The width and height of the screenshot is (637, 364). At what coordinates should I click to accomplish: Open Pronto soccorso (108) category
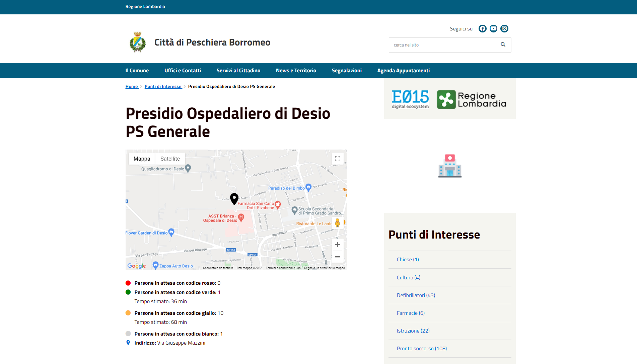(422, 349)
